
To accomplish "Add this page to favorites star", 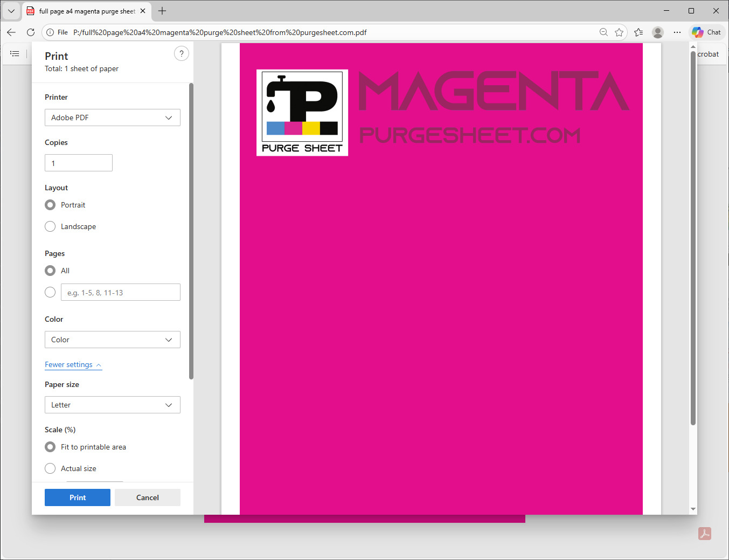I will [619, 32].
